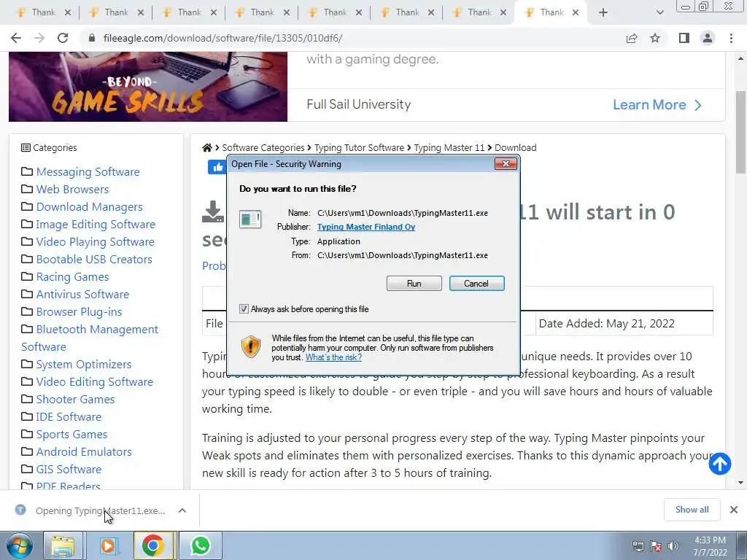Switch to the fifth Thank tab
Image resolution: width=747 pixels, height=560 pixels.
(335, 12)
